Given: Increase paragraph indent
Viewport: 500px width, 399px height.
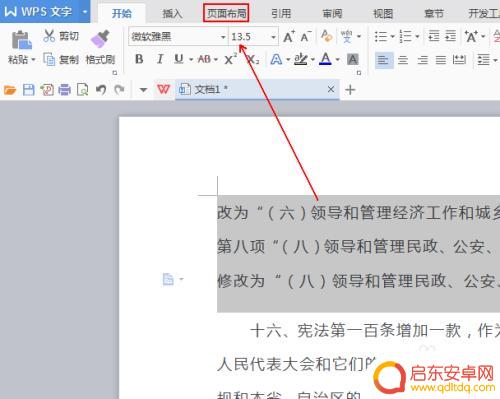Looking at the screenshot, I should [450, 36].
